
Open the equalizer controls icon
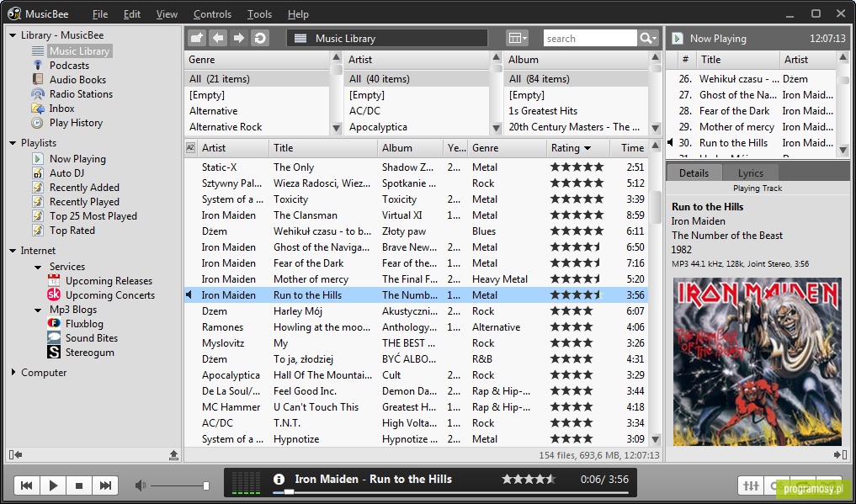(x=750, y=485)
